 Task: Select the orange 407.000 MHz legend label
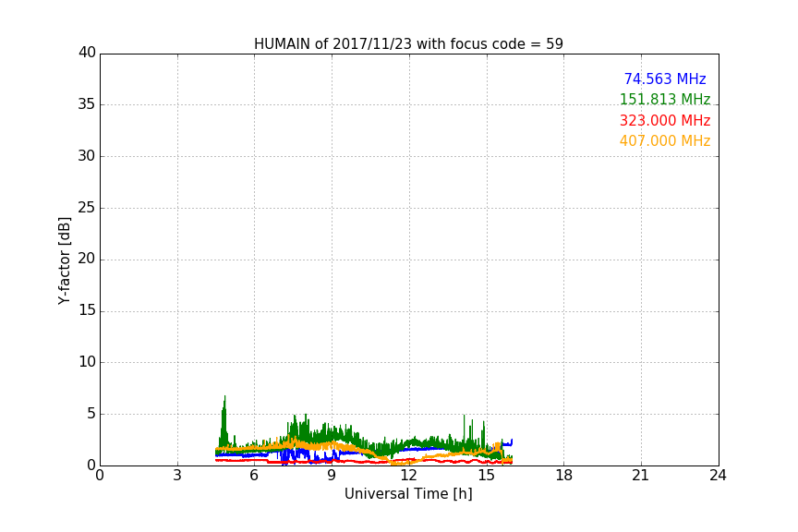coord(665,141)
